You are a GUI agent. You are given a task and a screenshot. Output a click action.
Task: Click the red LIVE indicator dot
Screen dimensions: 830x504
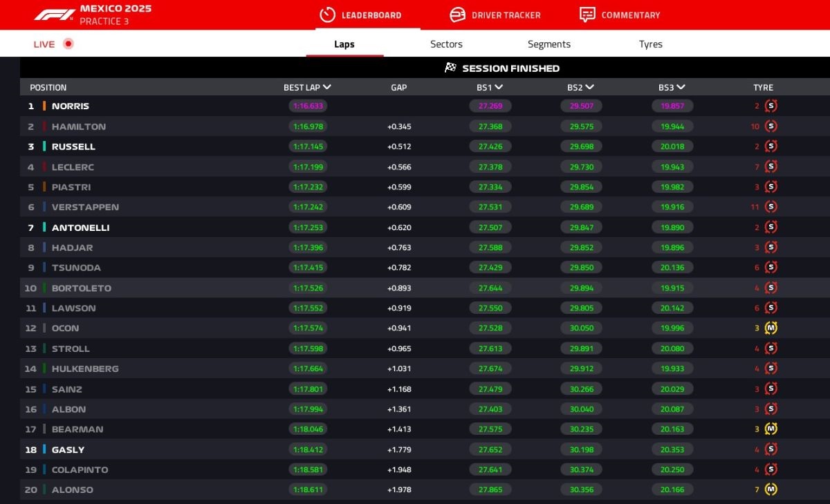[x=68, y=44]
